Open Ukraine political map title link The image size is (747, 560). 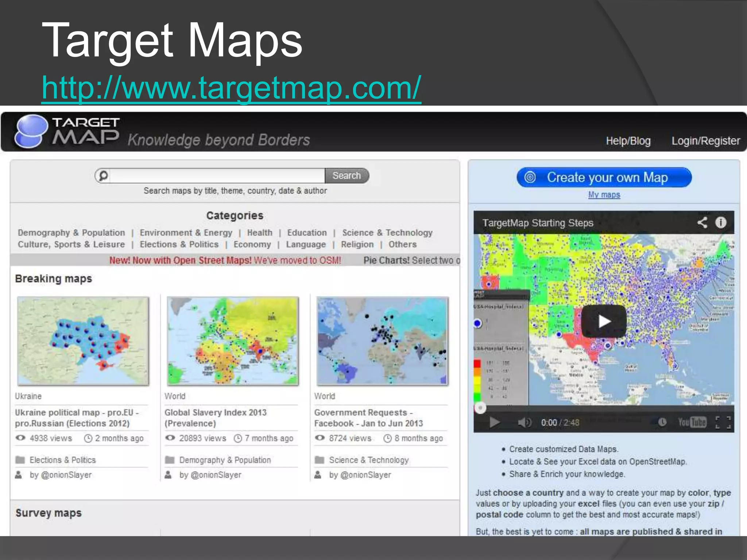[77, 418]
